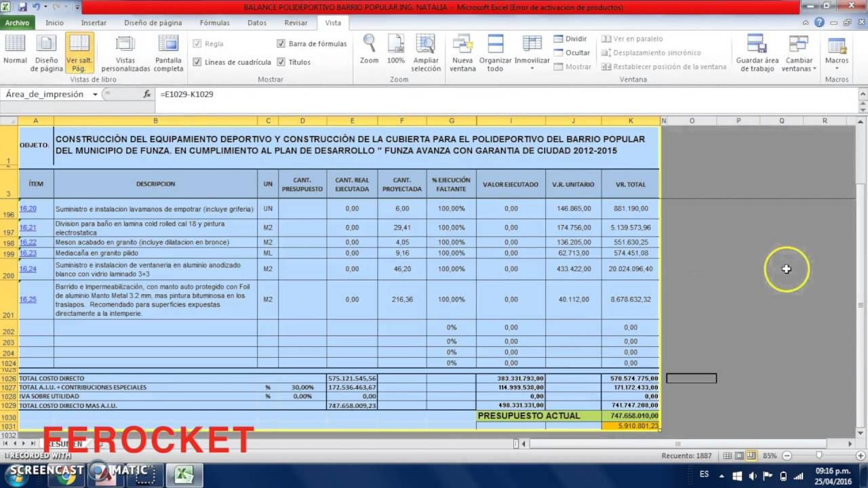The image size is (868, 488).
Task: Select column B header
Action: (155, 121)
